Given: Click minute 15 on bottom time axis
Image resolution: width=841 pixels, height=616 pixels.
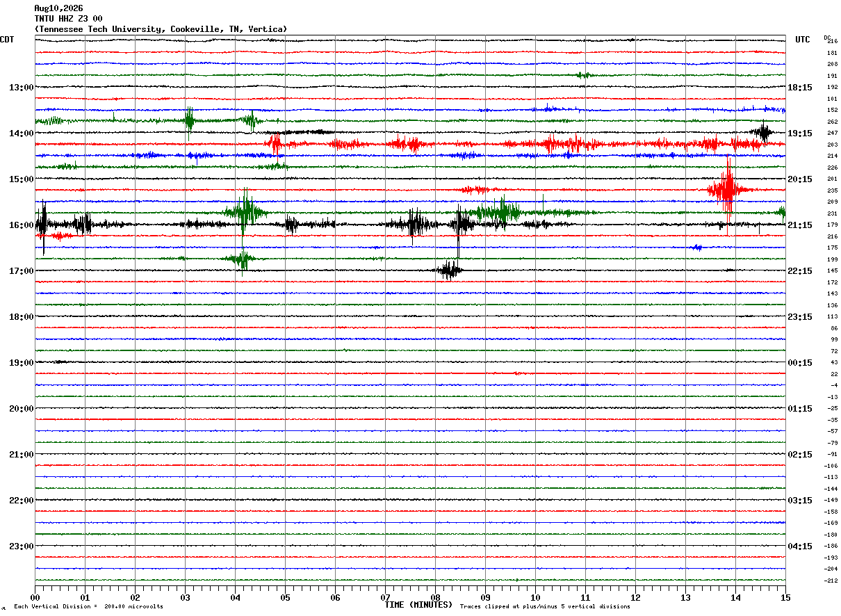Looking at the screenshot, I should tap(785, 597).
